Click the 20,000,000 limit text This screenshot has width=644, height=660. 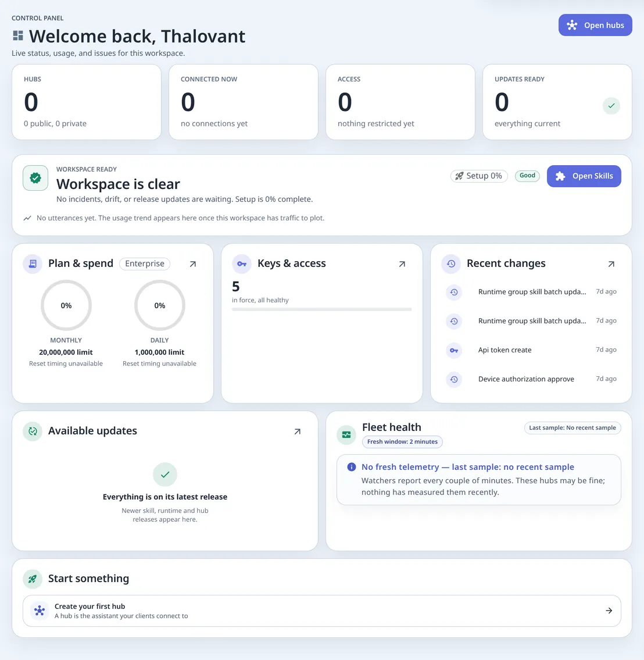(66, 352)
